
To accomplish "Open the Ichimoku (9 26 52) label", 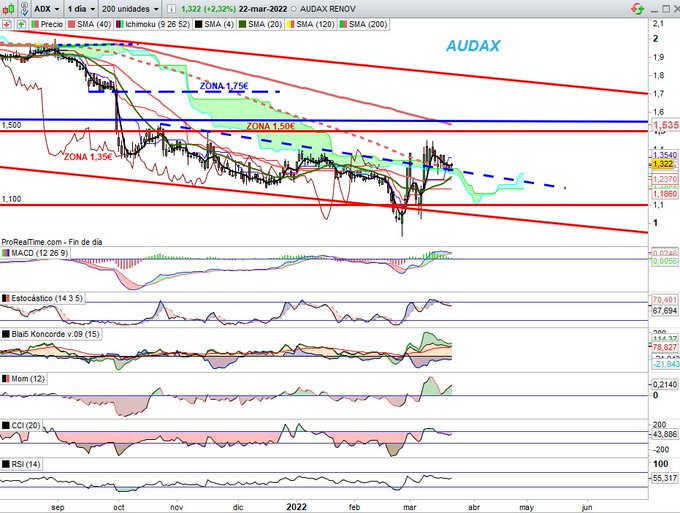I will tap(153, 24).
